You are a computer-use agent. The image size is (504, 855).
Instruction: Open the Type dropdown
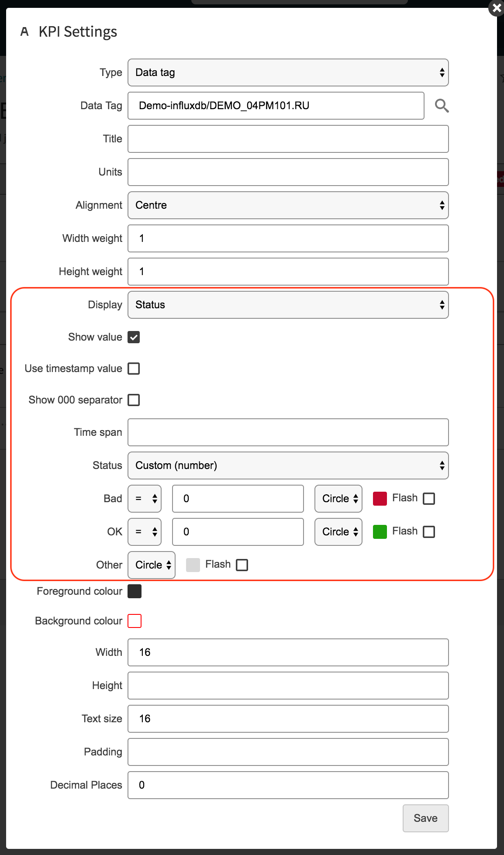pos(288,72)
